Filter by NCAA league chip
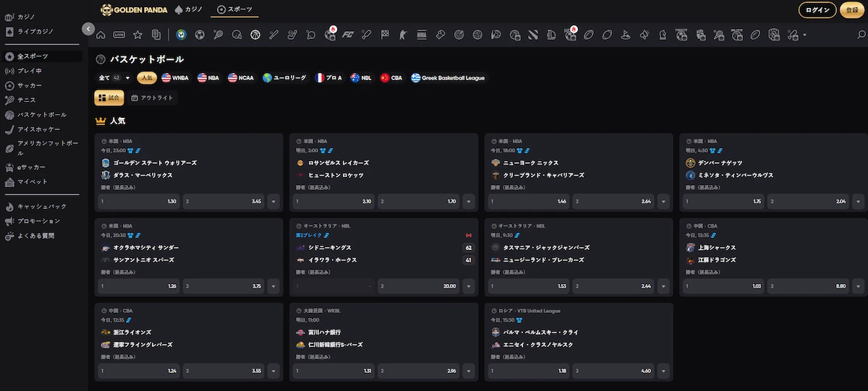The height and width of the screenshot is (391, 868). (242, 77)
